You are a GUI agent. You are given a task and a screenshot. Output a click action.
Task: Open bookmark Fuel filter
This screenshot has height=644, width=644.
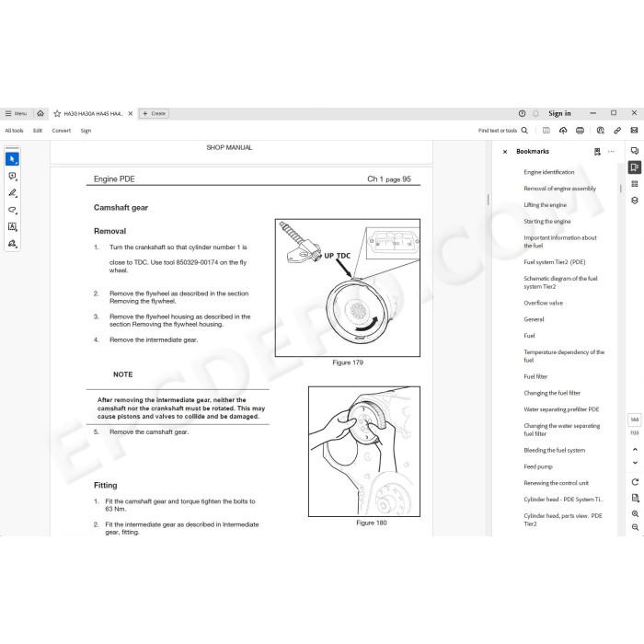[x=535, y=376]
